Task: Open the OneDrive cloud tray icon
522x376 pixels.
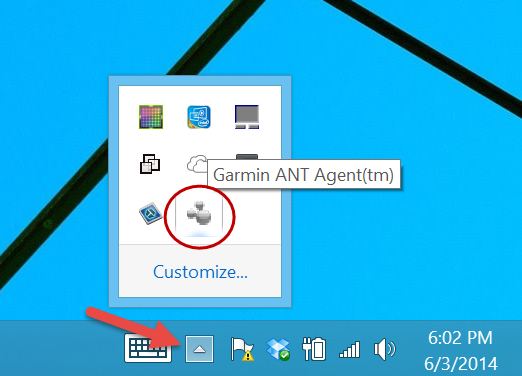Action: 197,163
